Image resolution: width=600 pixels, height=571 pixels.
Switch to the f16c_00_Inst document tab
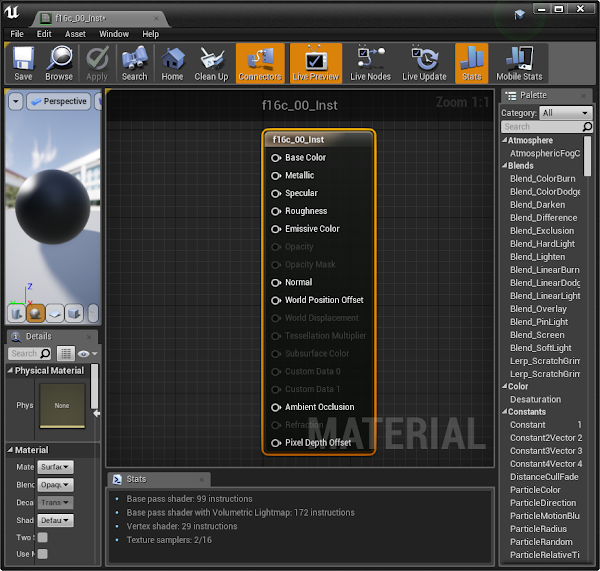pos(99,18)
